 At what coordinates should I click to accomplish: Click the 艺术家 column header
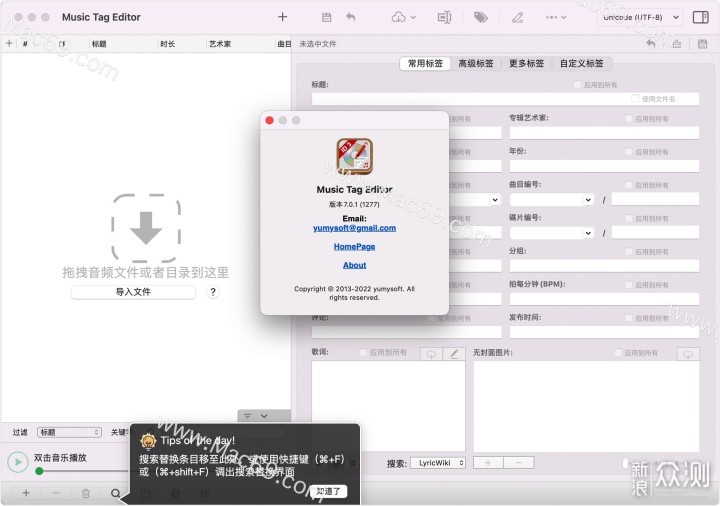click(220, 44)
